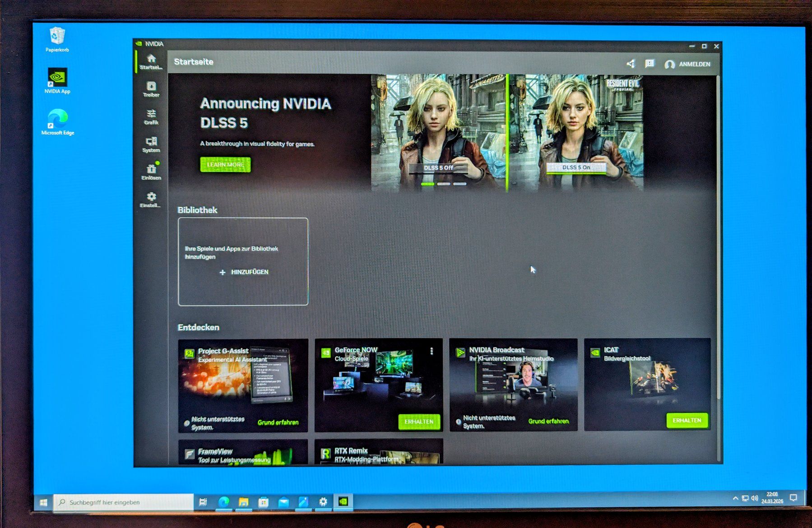Open the Einstellungen settings gear in sidebar
The image size is (812, 528).
pos(151,199)
